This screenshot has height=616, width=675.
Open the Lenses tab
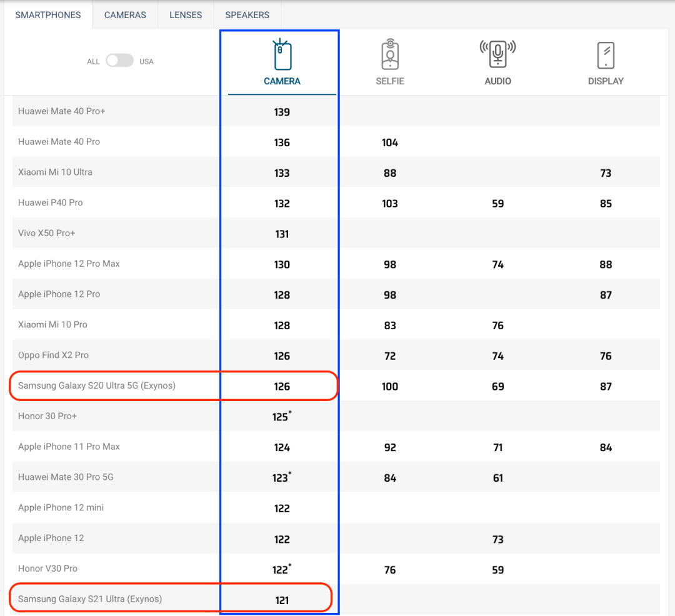(186, 15)
